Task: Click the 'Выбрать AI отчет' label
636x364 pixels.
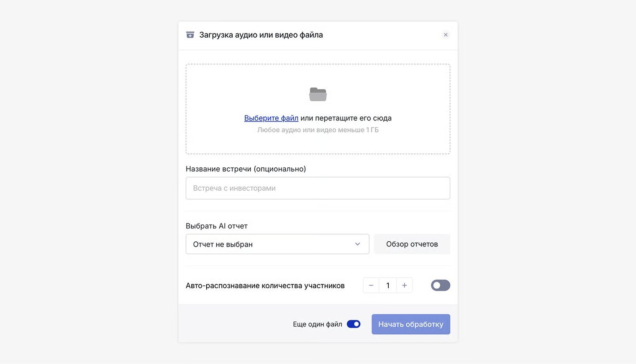Action: 216,226
